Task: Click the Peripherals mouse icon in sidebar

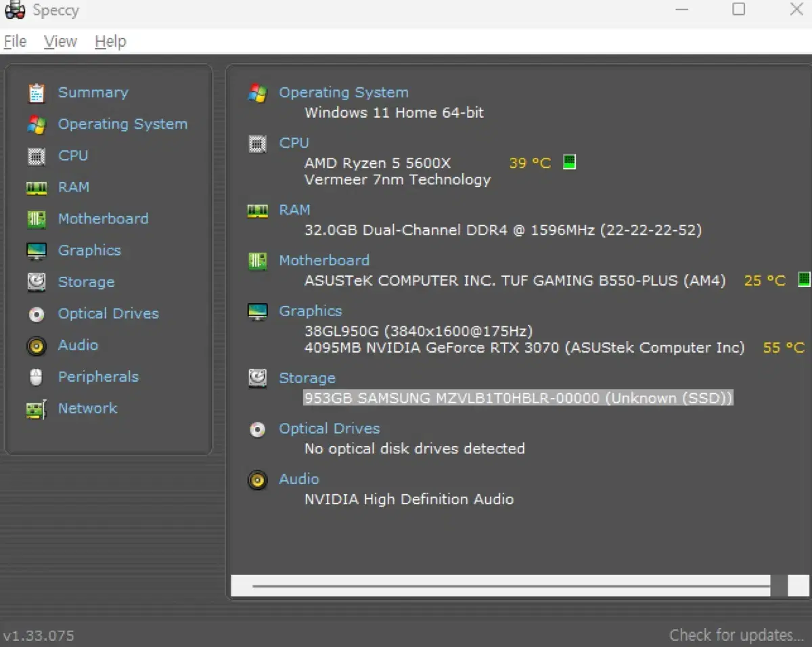Action: (37, 377)
